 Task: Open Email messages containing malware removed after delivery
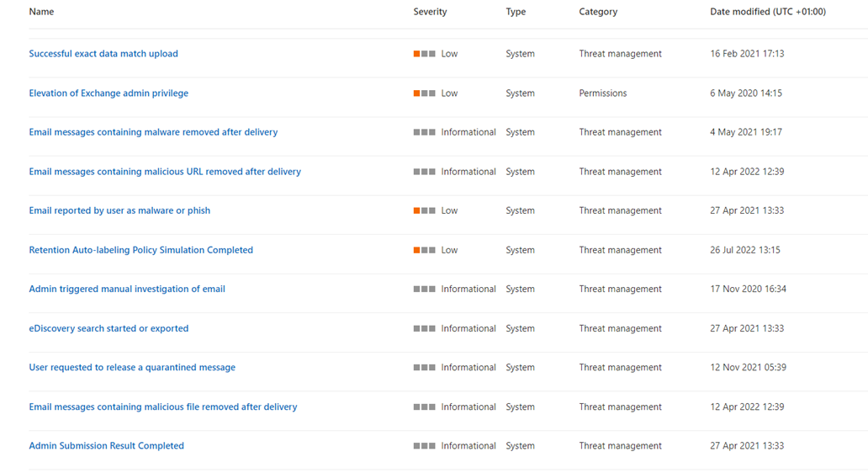(153, 132)
